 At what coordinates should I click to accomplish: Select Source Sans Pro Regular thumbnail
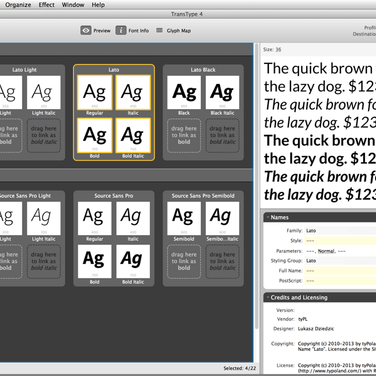[x=95, y=218]
